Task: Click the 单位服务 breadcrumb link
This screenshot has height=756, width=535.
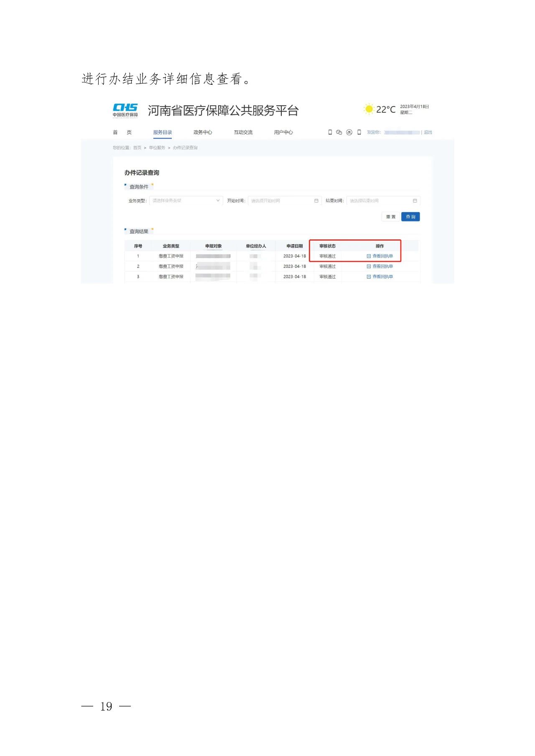Action: [x=157, y=148]
